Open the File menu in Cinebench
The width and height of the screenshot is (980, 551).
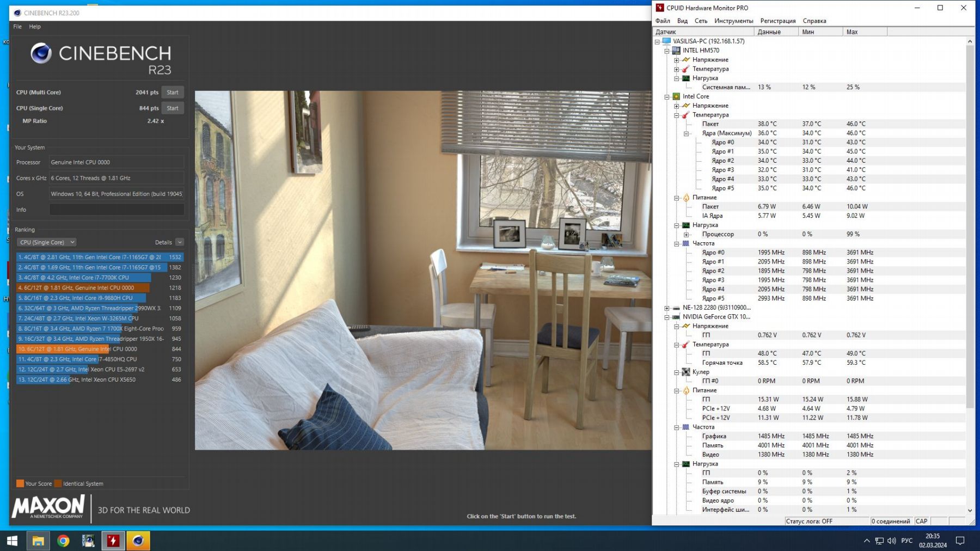tap(17, 27)
